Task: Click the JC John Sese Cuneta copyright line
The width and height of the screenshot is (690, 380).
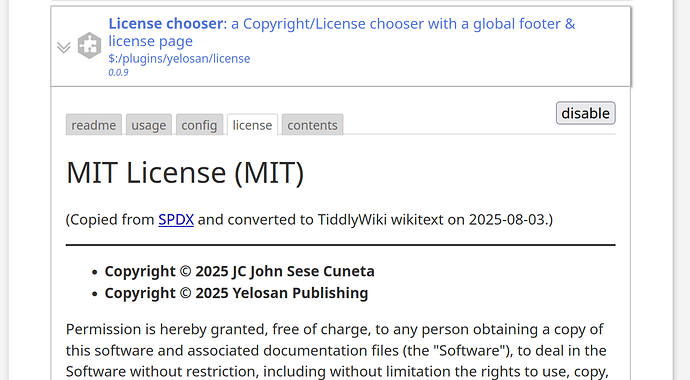Action: point(239,271)
